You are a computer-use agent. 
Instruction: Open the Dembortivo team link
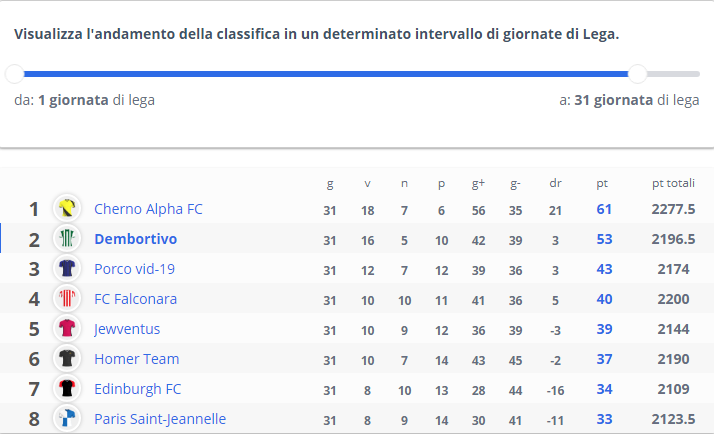(x=135, y=239)
